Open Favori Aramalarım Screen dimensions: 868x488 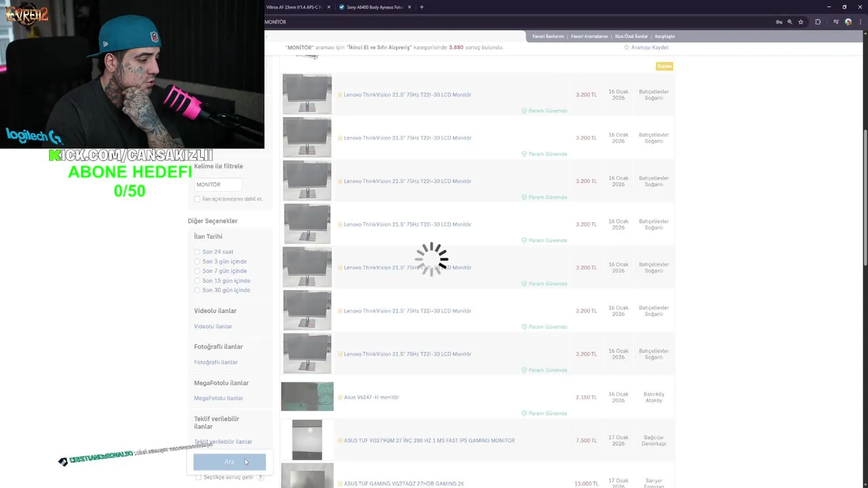pos(589,37)
